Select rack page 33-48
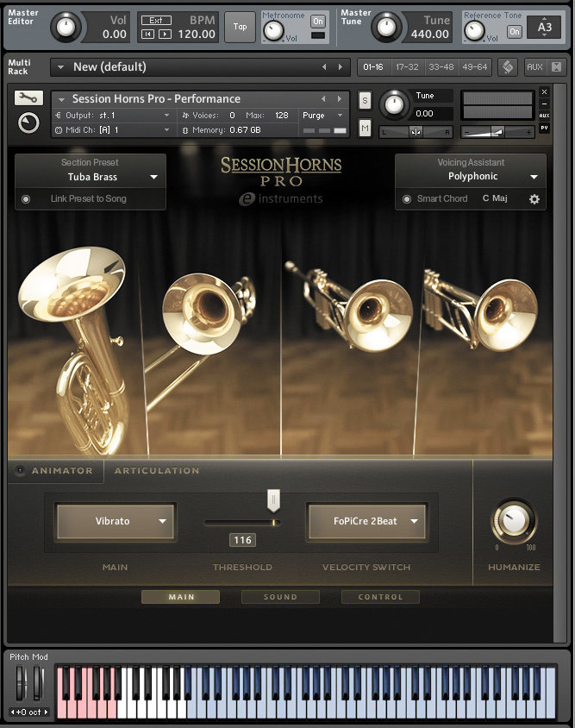This screenshot has height=728, width=575. 441,67
